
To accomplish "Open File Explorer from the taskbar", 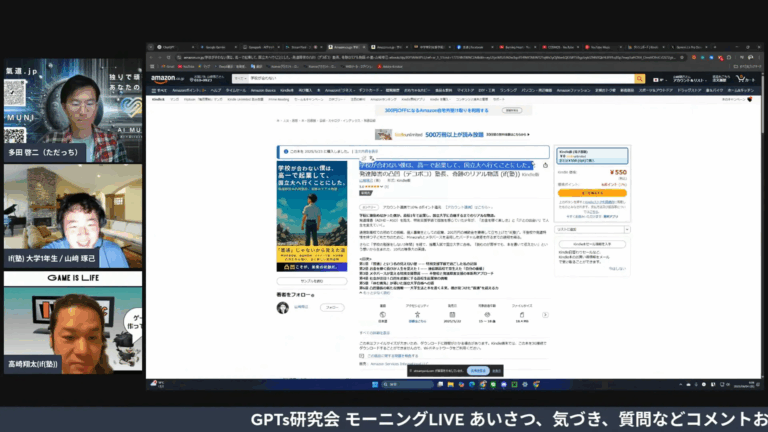I will [450, 384].
